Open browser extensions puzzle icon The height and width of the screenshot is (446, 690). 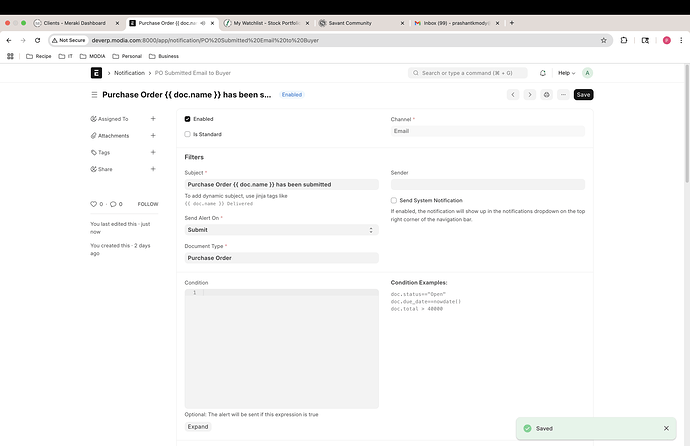click(x=624, y=40)
